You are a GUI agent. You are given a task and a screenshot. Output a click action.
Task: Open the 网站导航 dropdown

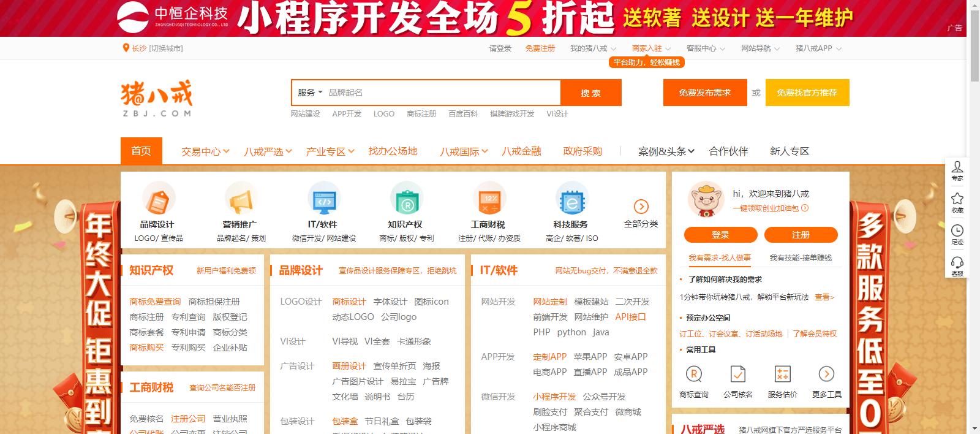[x=760, y=48]
